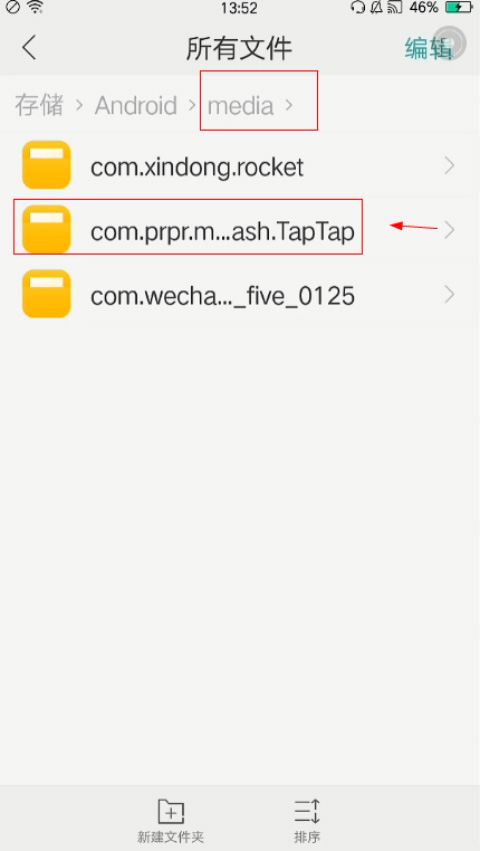Expand com.prpr TapTap folder chevron
The height and width of the screenshot is (851, 480).
[x=449, y=230]
